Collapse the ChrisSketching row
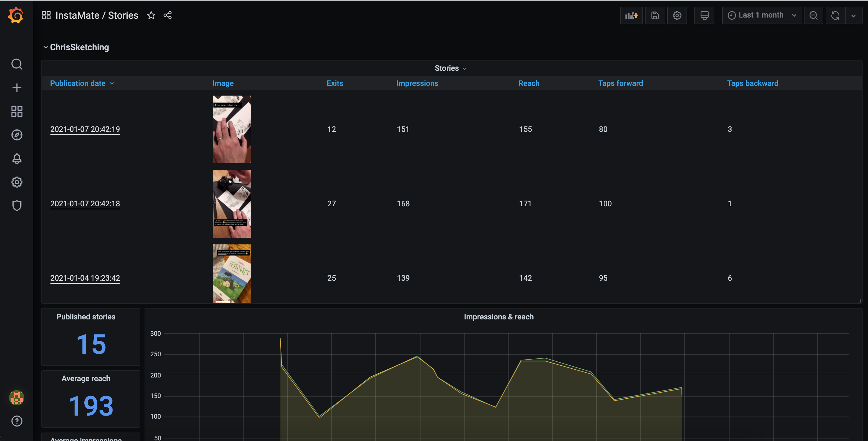 click(76, 47)
